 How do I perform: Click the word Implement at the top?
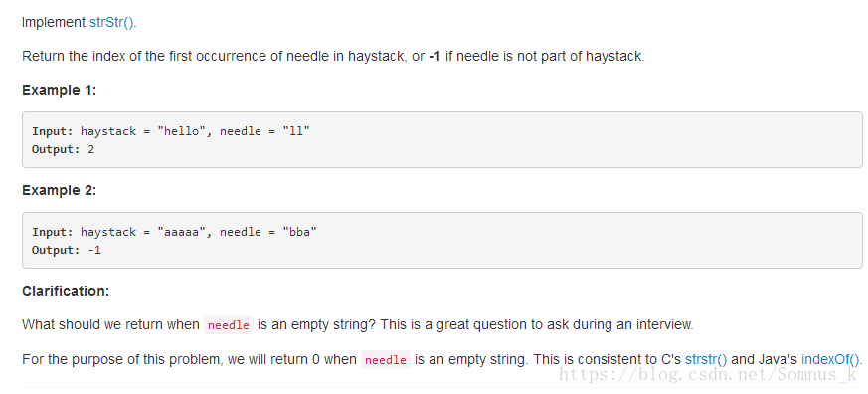54,23
